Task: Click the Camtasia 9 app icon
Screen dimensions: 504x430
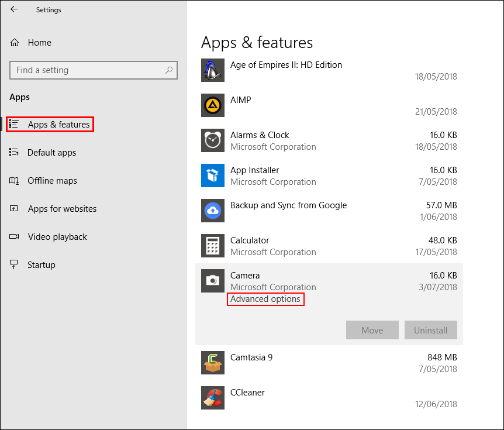Action: click(213, 363)
